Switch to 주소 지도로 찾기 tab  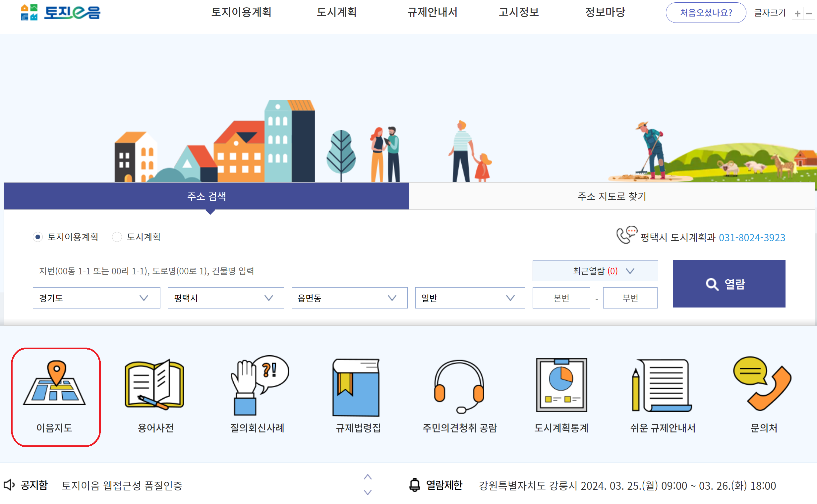pos(612,196)
